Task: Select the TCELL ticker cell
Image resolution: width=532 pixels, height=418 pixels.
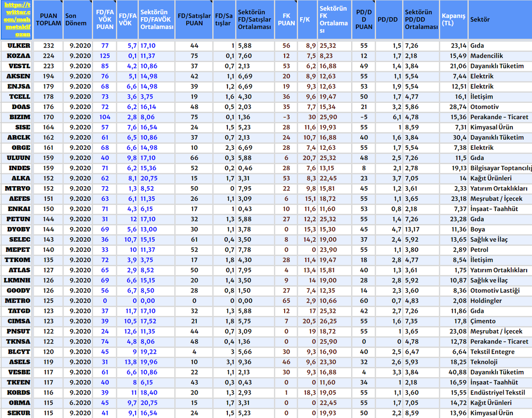Action: [17, 97]
